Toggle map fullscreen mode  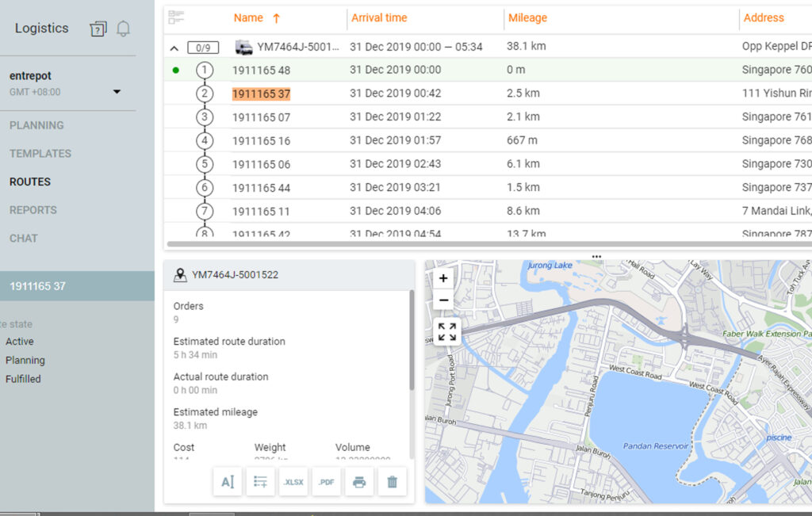click(447, 332)
